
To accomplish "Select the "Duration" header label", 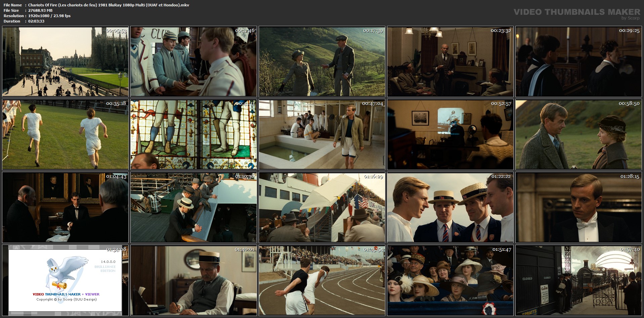I will point(12,21).
